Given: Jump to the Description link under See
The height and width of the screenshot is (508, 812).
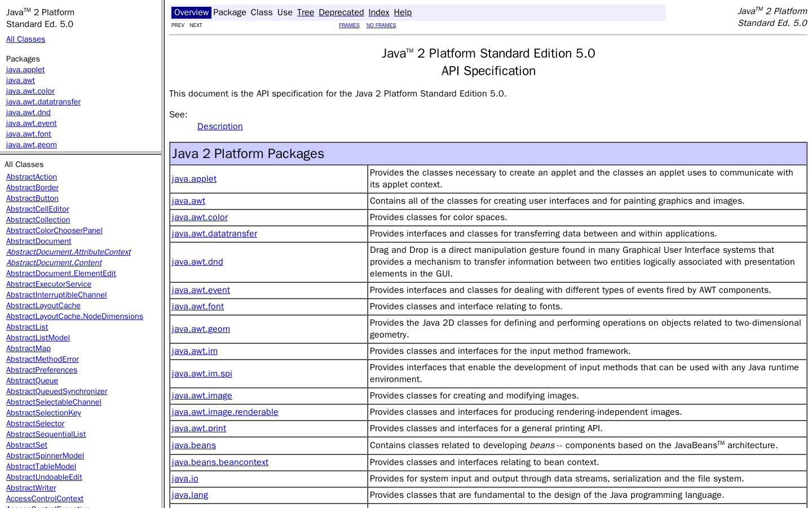Looking at the screenshot, I should point(220,126).
